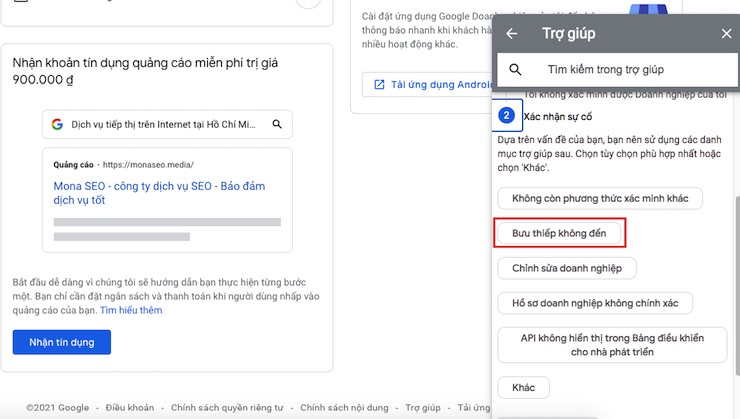The height and width of the screenshot is (419, 740).
Task: Choose the Khác option
Action: 523,387
